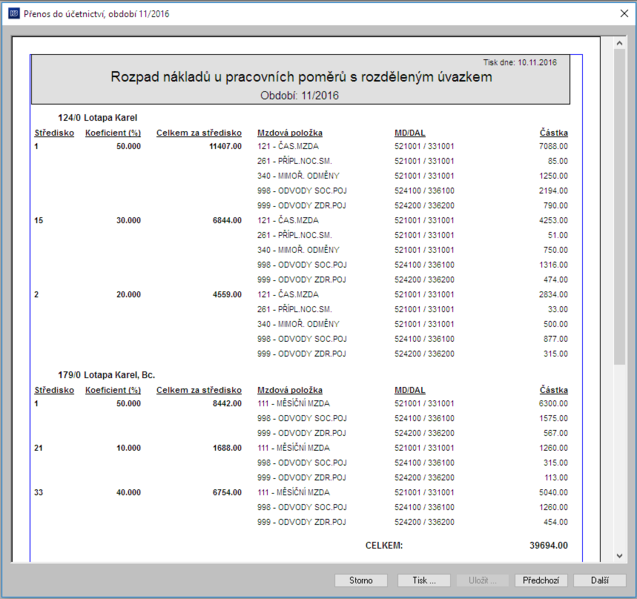Image resolution: width=637 pixels, height=599 pixels.
Task: Click amount 1575.00
Action: [x=553, y=418]
